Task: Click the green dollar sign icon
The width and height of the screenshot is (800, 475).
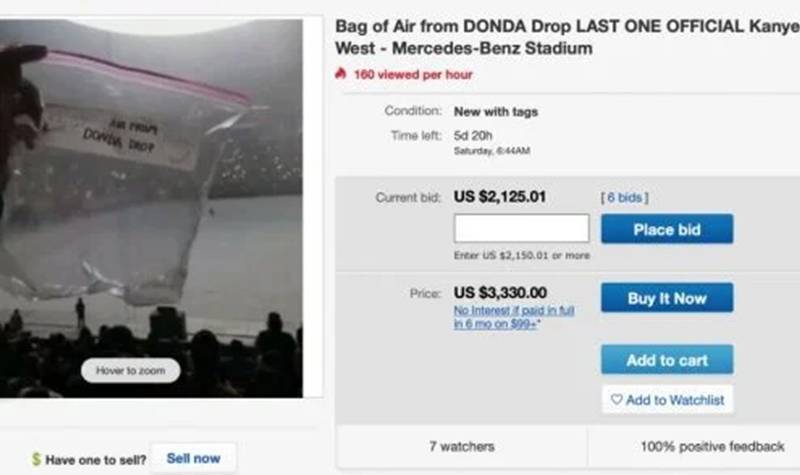Action: [x=36, y=459]
